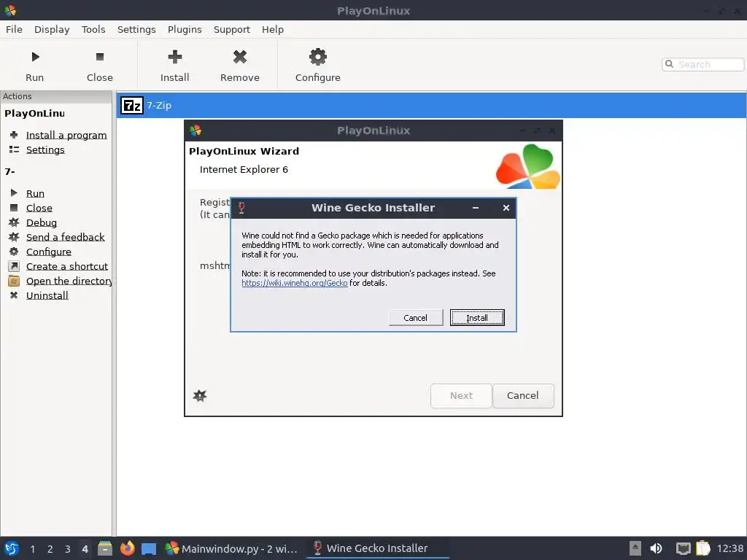Open the file manager icon in taskbar
Screen dimensions: 747x560
click(105, 548)
